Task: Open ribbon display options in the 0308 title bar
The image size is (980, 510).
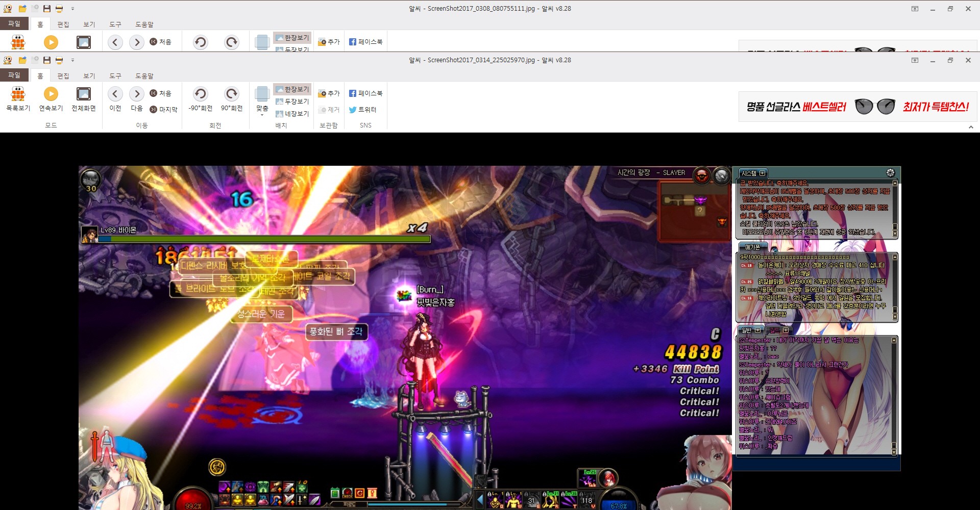Action: click(x=915, y=9)
